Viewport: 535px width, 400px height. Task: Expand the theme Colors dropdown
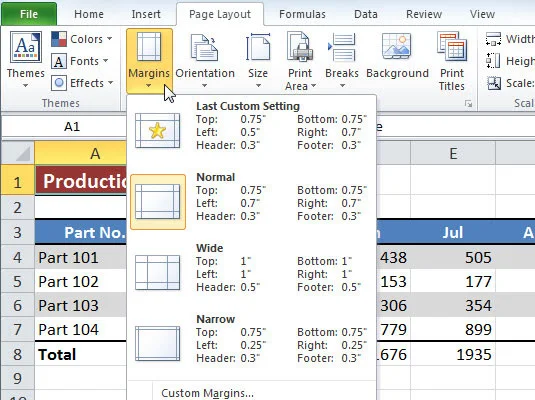(x=82, y=39)
